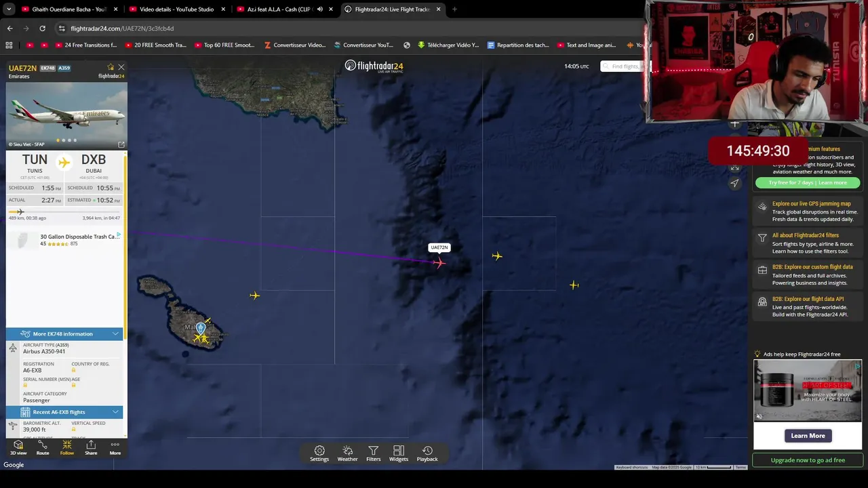The image size is (868, 488).
Task: Click the Try free for 7 days button
Action: pyautogui.click(x=807, y=182)
